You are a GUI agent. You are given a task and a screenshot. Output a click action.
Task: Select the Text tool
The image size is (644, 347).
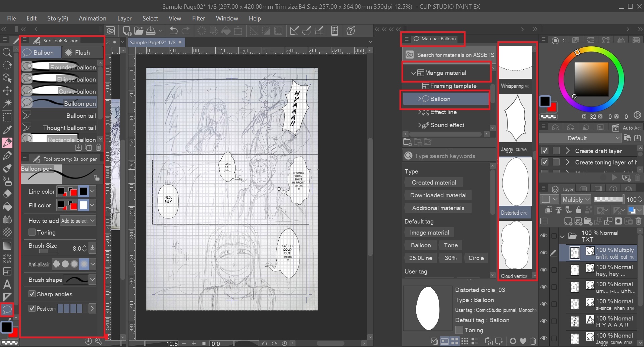coord(7,285)
